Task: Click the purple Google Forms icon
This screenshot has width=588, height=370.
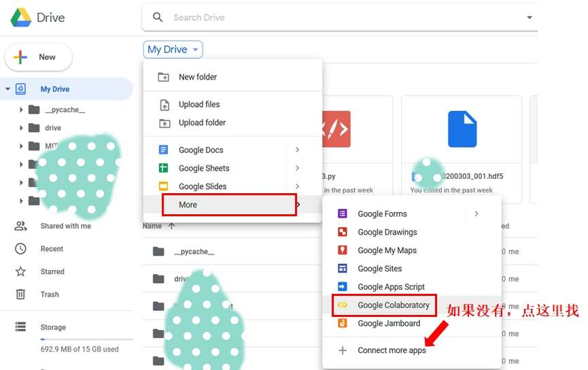Action: (343, 214)
